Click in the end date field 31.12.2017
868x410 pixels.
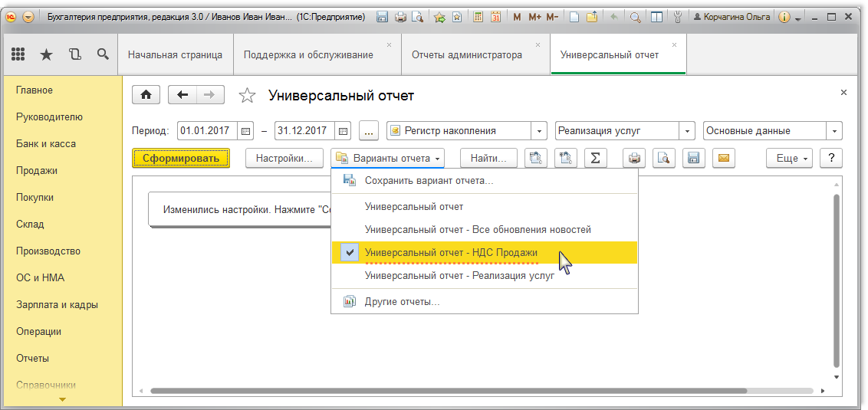pyautogui.click(x=305, y=131)
